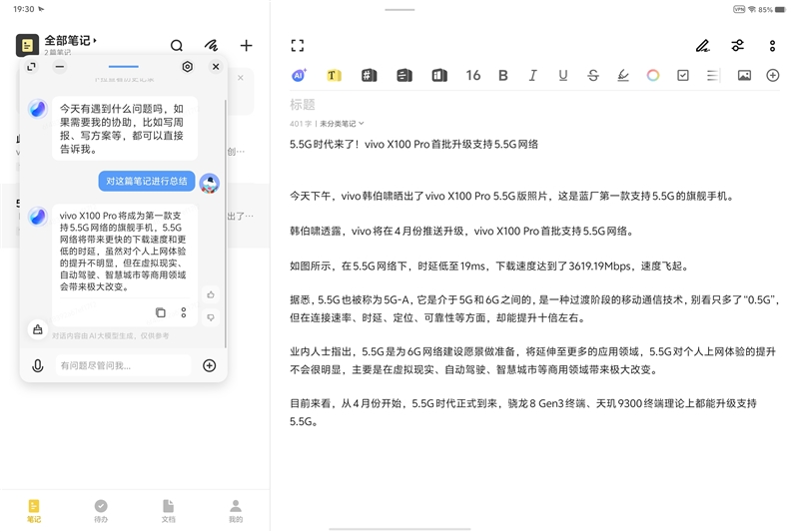Open the yellow notes app logo icon
The width and height of the screenshot is (799, 532).
(x=27, y=45)
